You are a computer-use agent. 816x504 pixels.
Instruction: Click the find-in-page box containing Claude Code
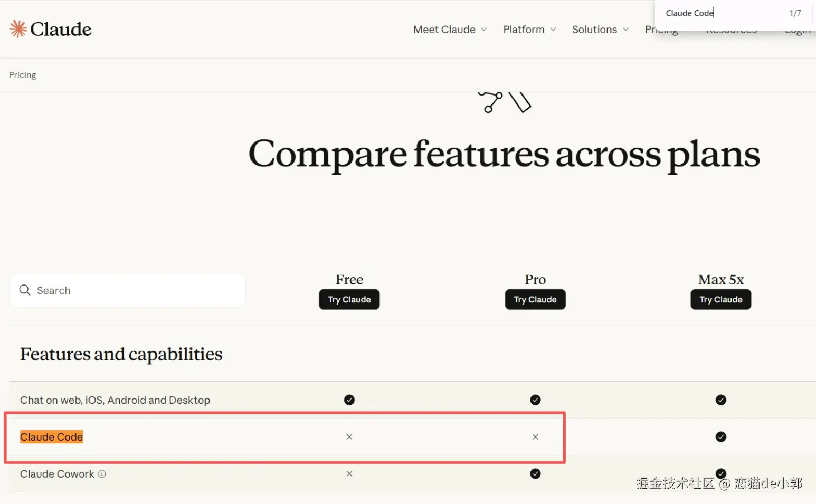(723, 13)
